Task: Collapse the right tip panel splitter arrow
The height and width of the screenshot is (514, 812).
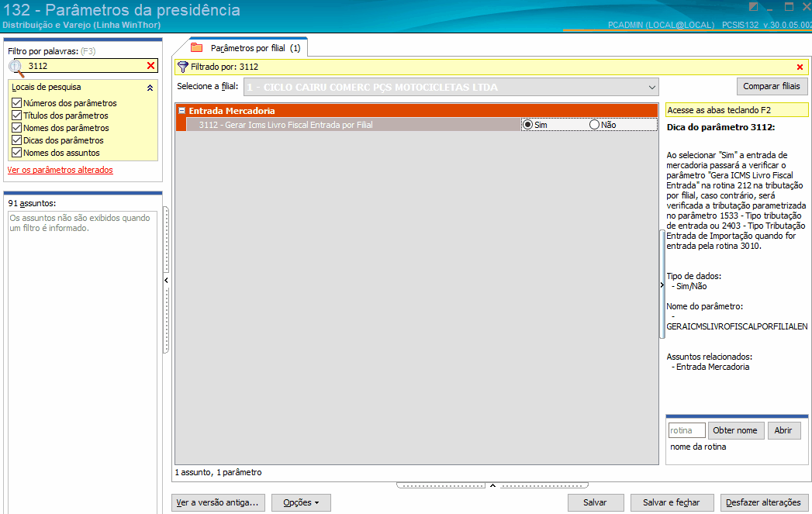Action: click(x=662, y=285)
